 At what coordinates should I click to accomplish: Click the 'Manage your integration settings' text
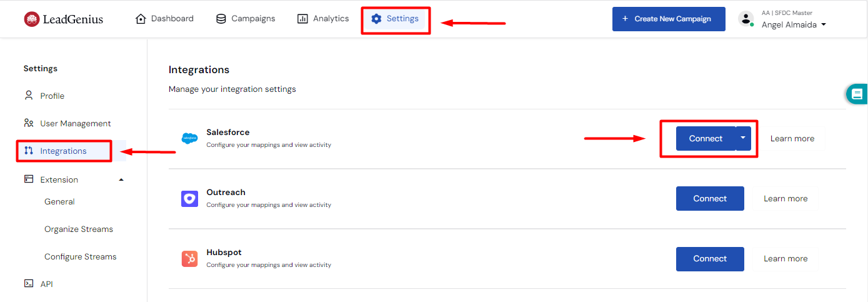pyautogui.click(x=232, y=89)
